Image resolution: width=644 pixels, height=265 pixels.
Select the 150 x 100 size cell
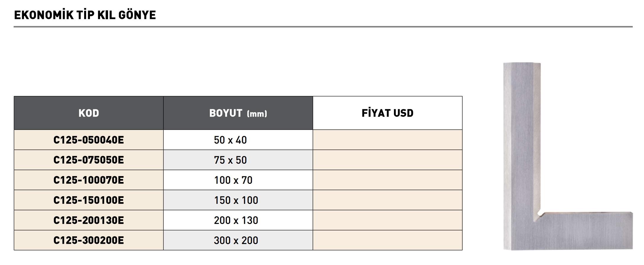click(238, 200)
